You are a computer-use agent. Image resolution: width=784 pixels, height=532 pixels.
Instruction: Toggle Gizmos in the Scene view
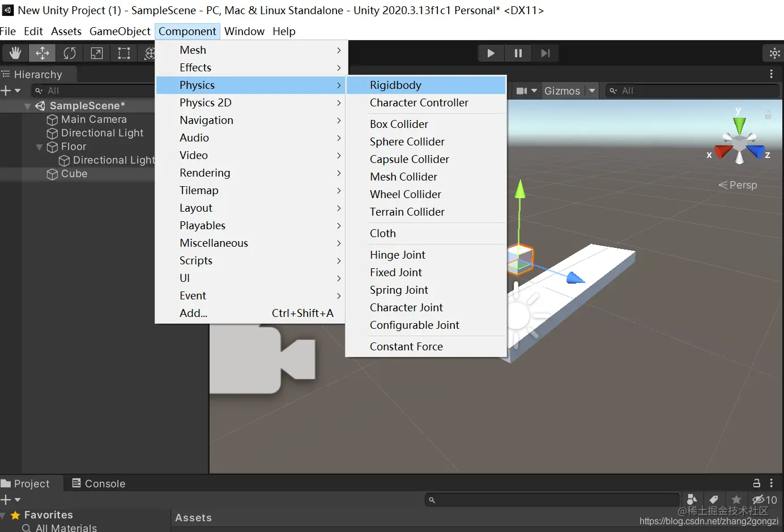[x=562, y=91]
